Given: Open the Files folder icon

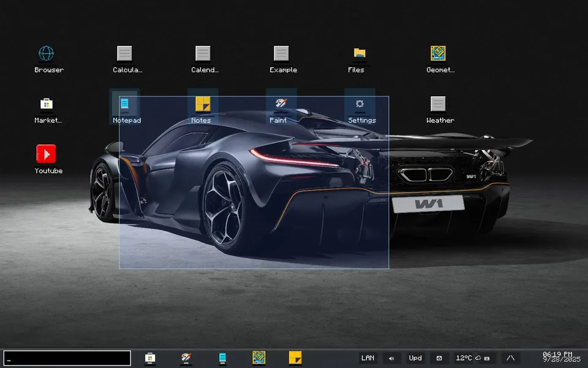Looking at the screenshot, I should pos(360,53).
